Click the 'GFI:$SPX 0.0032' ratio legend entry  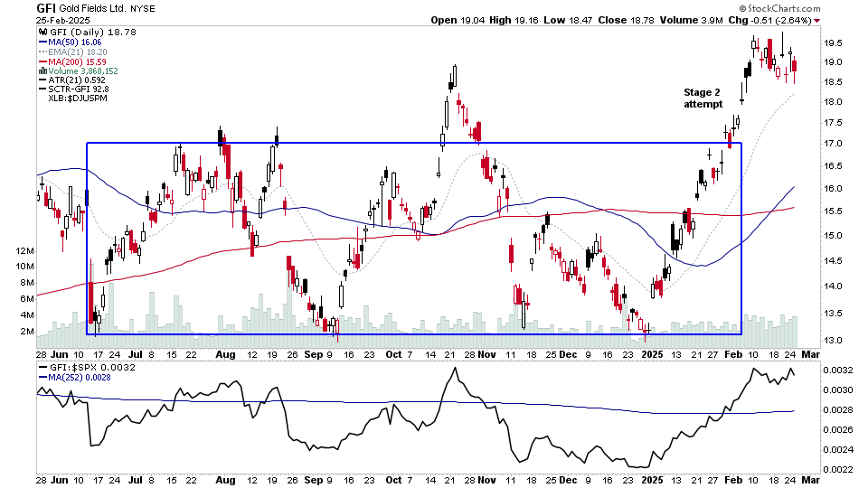(92, 368)
